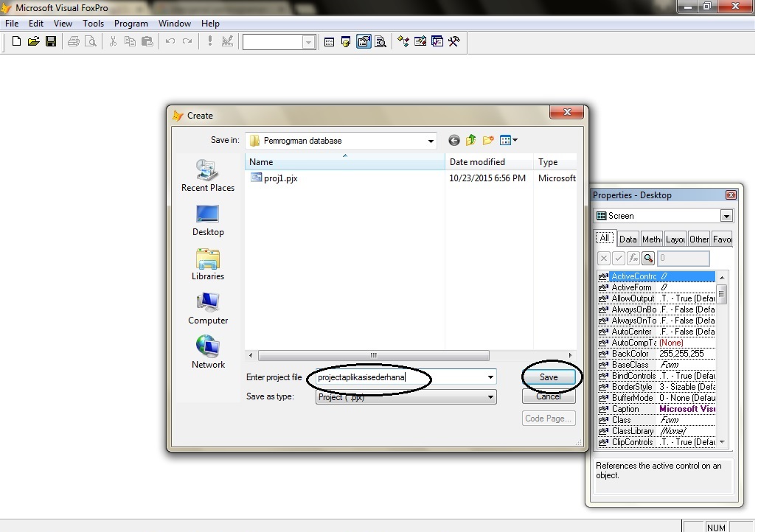Click the Redo toolbar icon
This screenshot has height=532, width=761.
tap(187, 42)
